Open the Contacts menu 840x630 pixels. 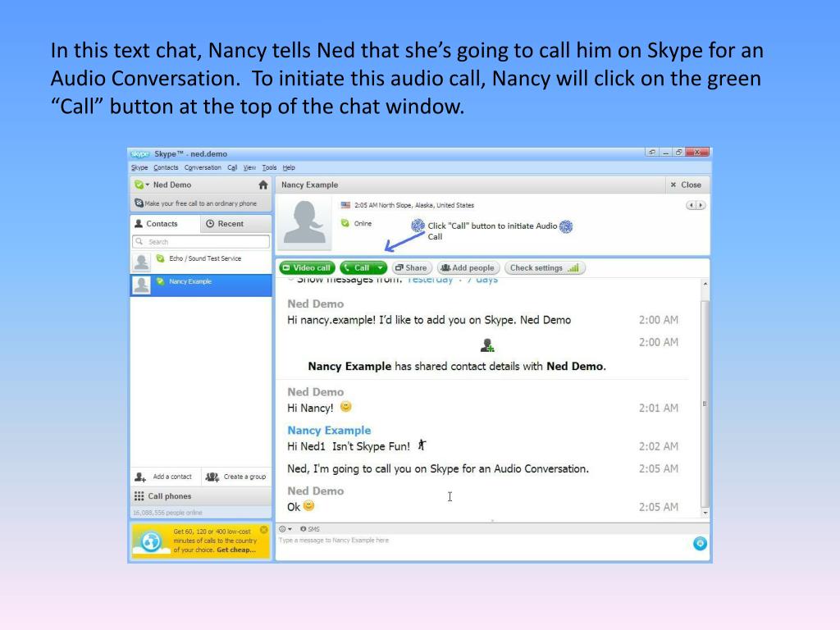pos(166,167)
